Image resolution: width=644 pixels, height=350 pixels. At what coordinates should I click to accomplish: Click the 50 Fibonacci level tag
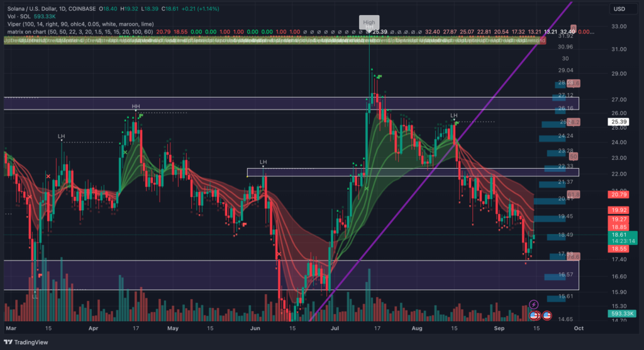pyautogui.click(x=574, y=157)
